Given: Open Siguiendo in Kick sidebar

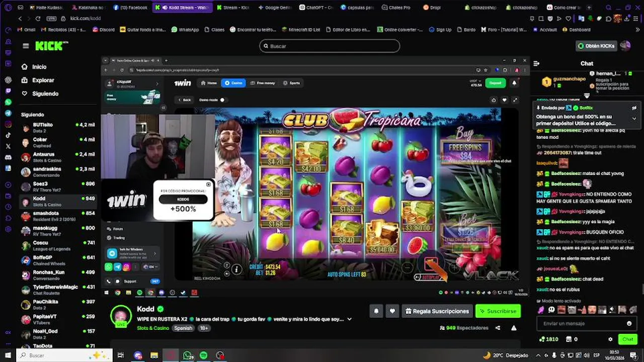Looking at the screenshot, I should [40, 94].
